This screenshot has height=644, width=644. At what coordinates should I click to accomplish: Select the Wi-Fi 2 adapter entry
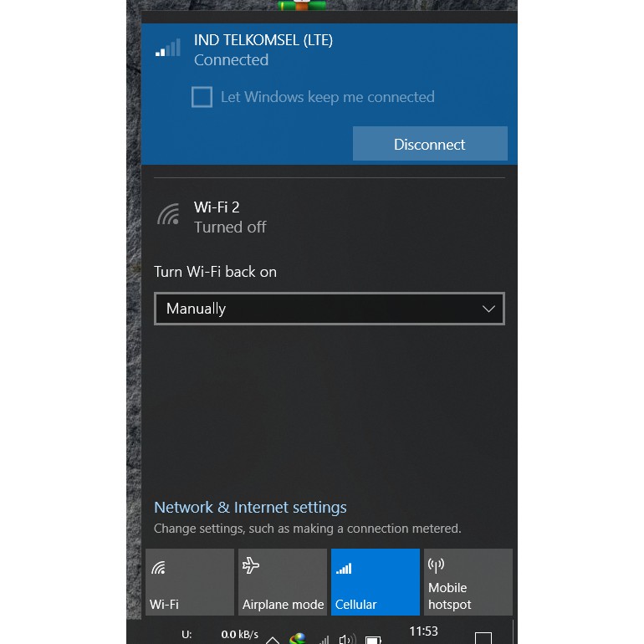[329, 217]
